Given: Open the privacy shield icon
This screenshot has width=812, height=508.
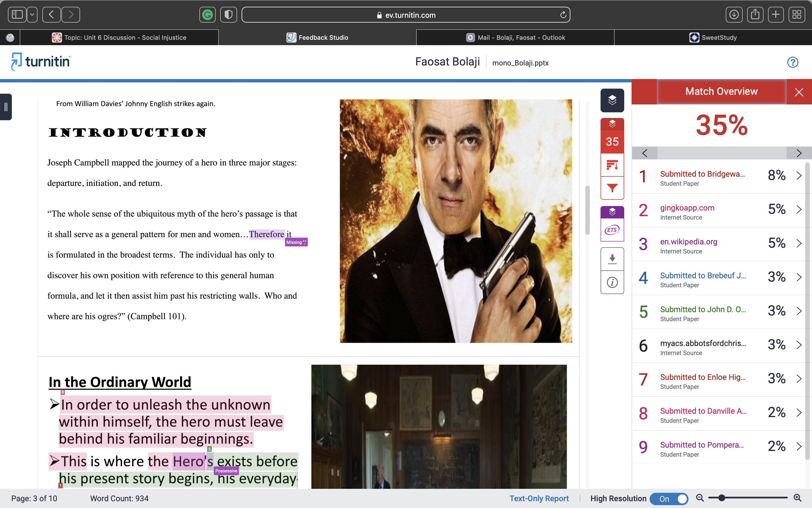Looking at the screenshot, I should 228,15.
